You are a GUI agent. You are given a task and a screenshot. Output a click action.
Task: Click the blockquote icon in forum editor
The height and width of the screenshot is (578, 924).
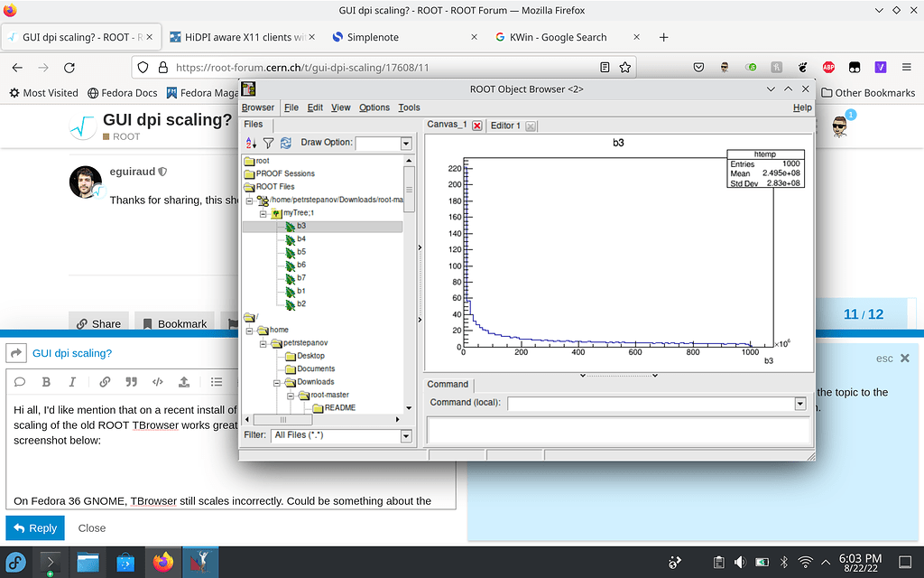[x=131, y=382]
